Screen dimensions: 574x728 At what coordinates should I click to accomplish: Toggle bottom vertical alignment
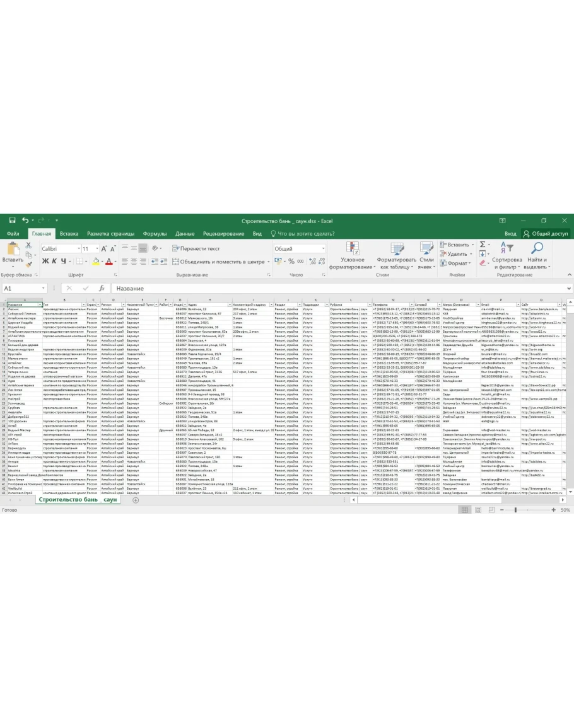143,248
